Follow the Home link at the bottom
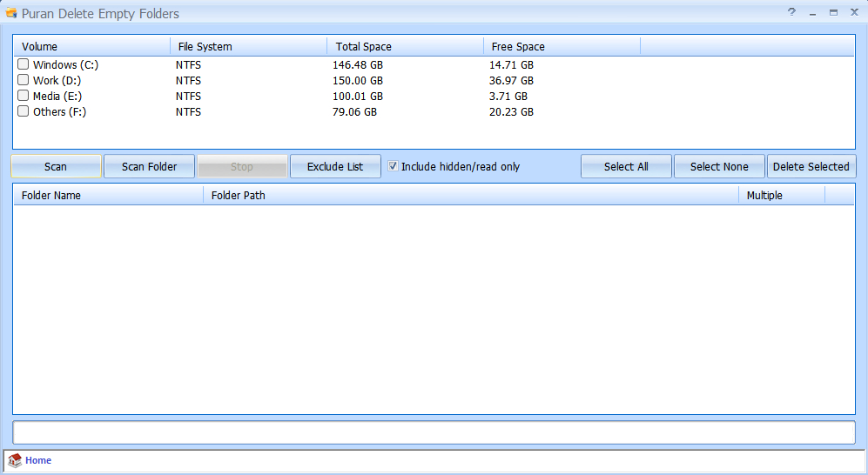868x475 pixels. pyautogui.click(x=38, y=461)
